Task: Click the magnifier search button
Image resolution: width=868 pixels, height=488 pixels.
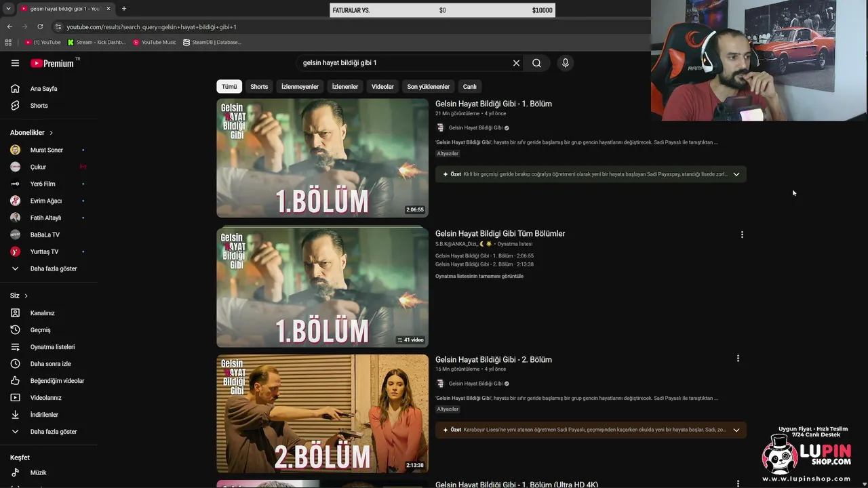Action: coord(536,63)
